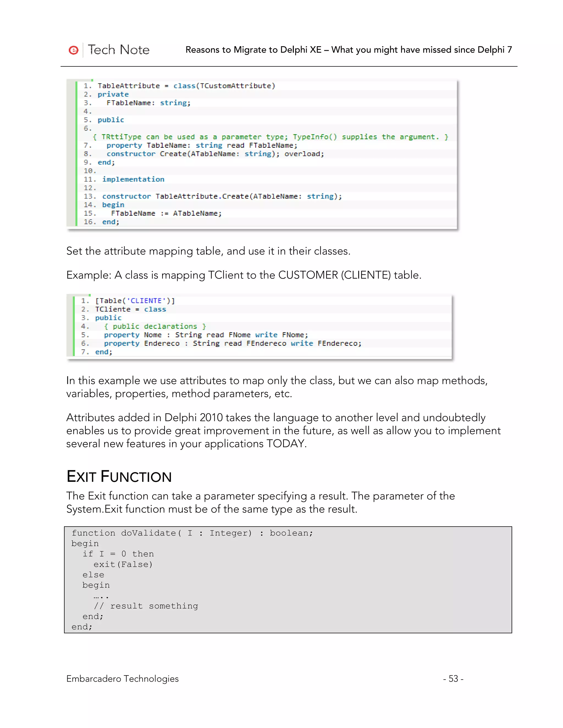Click the 'exit(False)' statement
Image resolution: width=563 pixels, height=728 pixels.
(x=123, y=564)
